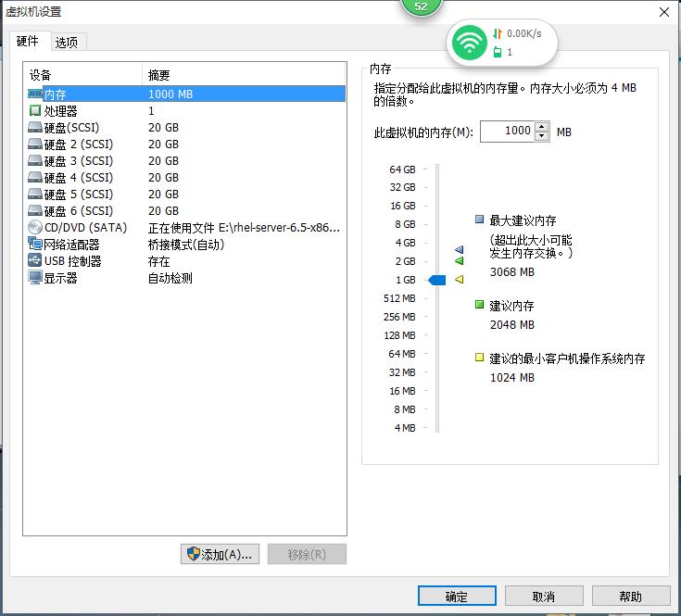Switch to the 选项 tab
681x616 pixels.
(67, 43)
